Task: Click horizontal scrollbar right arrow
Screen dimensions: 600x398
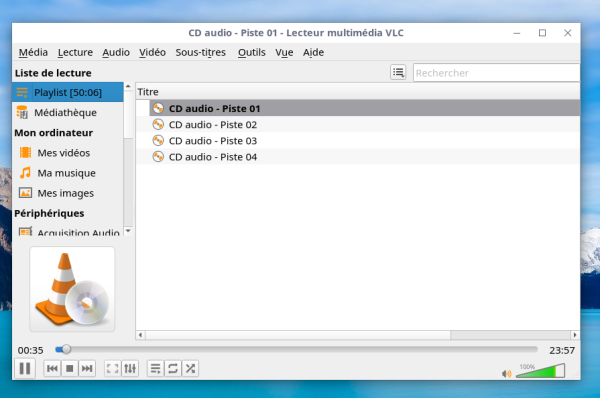Action: tap(575, 335)
